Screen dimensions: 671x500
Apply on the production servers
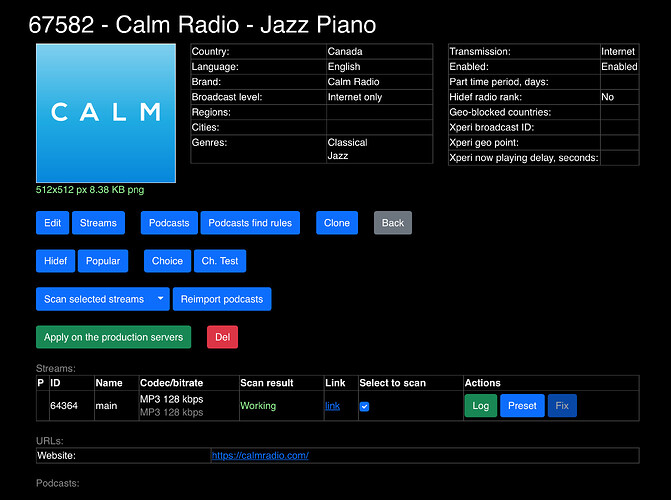113,337
